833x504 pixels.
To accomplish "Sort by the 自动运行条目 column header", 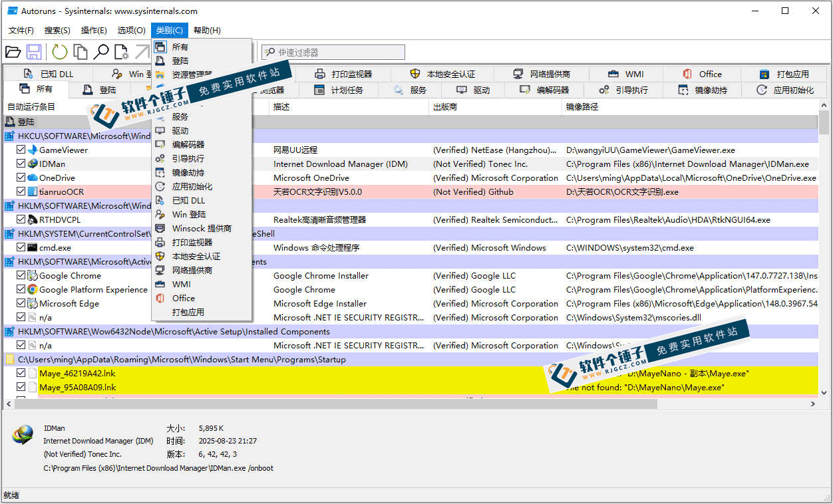I will (x=136, y=107).
